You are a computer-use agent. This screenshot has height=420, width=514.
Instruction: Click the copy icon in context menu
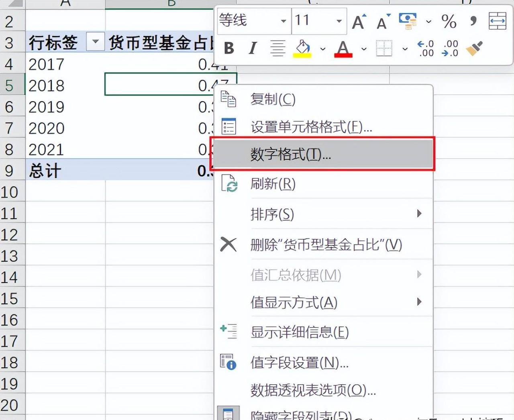tap(228, 99)
